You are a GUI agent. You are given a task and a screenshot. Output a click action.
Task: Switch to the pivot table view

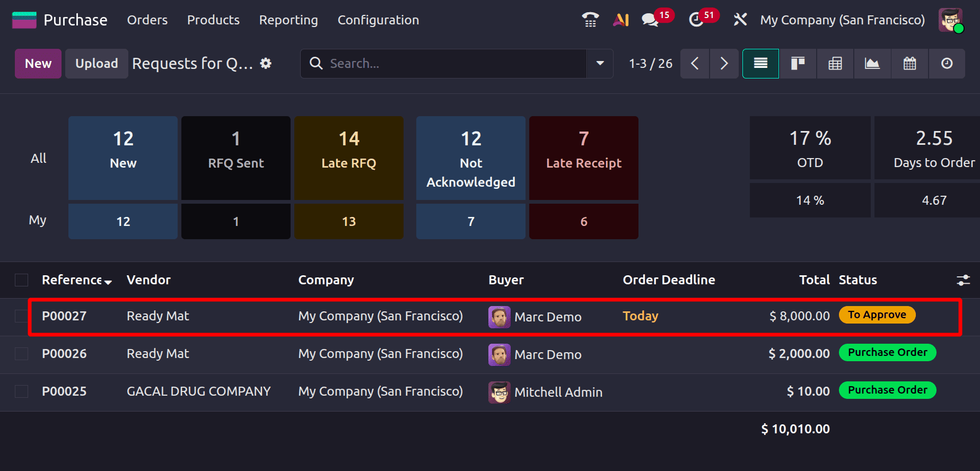click(835, 64)
